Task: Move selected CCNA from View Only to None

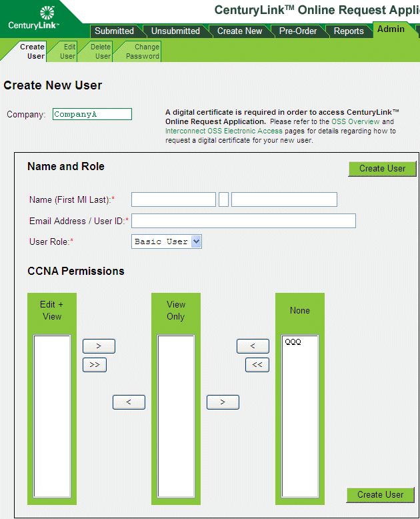Action: click(x=223, y=402)
